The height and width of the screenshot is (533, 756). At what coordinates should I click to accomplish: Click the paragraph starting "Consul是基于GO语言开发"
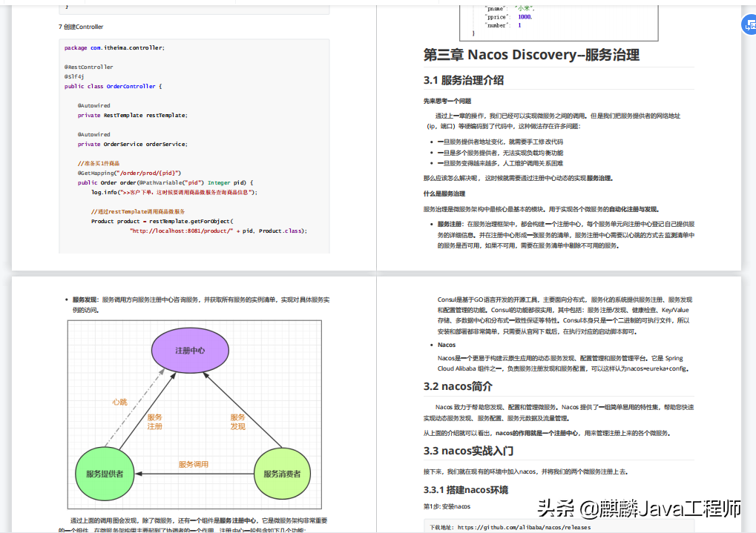tap(565, 316)
